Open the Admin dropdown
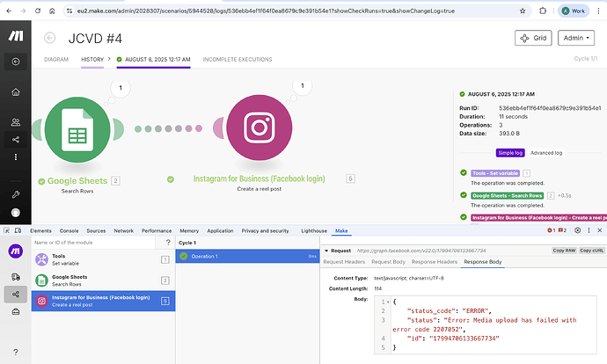The width and height of the screenshot is (607, 364). coord(576,38)
